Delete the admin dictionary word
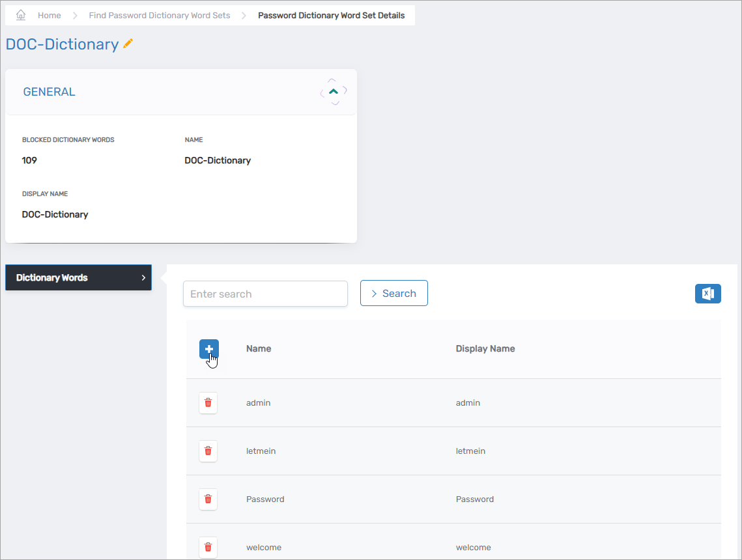This screenshot has height=560, width=742. [x=208, y=403]
